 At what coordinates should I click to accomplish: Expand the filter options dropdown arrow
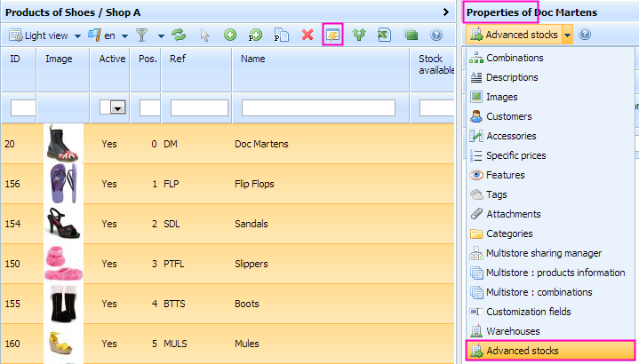161,36
